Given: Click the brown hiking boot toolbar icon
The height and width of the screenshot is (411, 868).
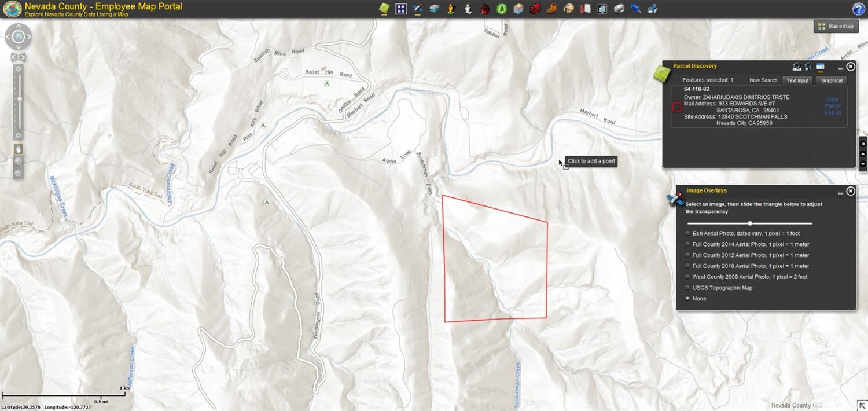Looking at the screenshot, I should coord(552,9).
